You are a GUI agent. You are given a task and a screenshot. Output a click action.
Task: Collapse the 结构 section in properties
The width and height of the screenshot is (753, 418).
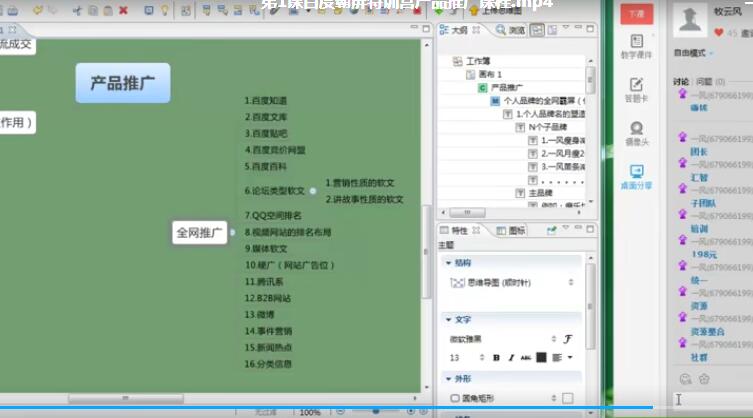[448, 263]
